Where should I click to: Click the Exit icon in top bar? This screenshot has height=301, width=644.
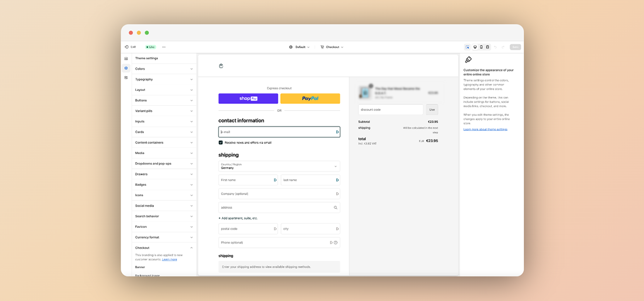pyautogui.click(x=127, y=47)
